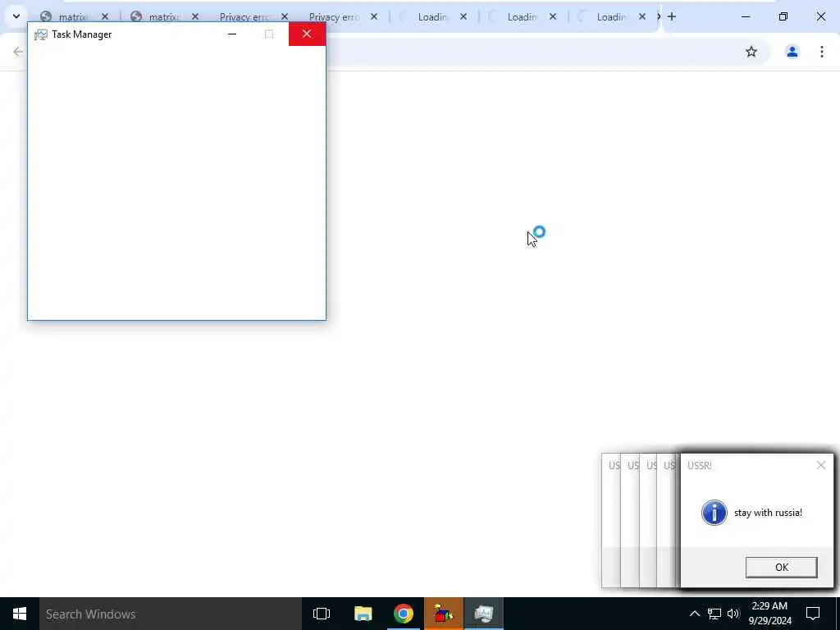Go back using Chrome's back arrow

click(18, 52)
